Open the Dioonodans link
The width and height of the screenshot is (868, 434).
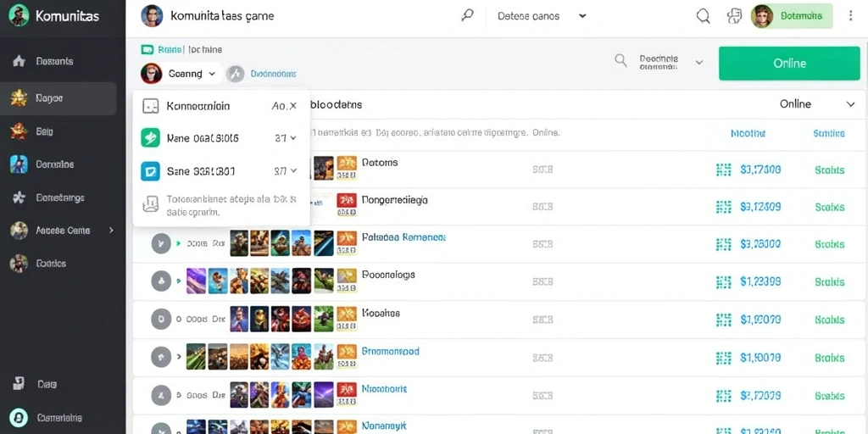click(x=274, y=74)
